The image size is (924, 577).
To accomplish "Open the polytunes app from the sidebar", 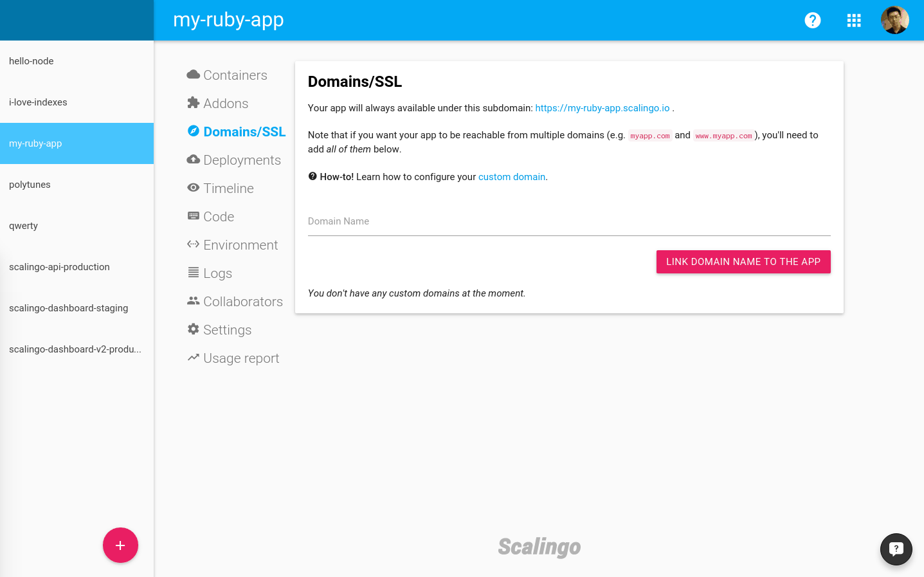I will [29, 185].
